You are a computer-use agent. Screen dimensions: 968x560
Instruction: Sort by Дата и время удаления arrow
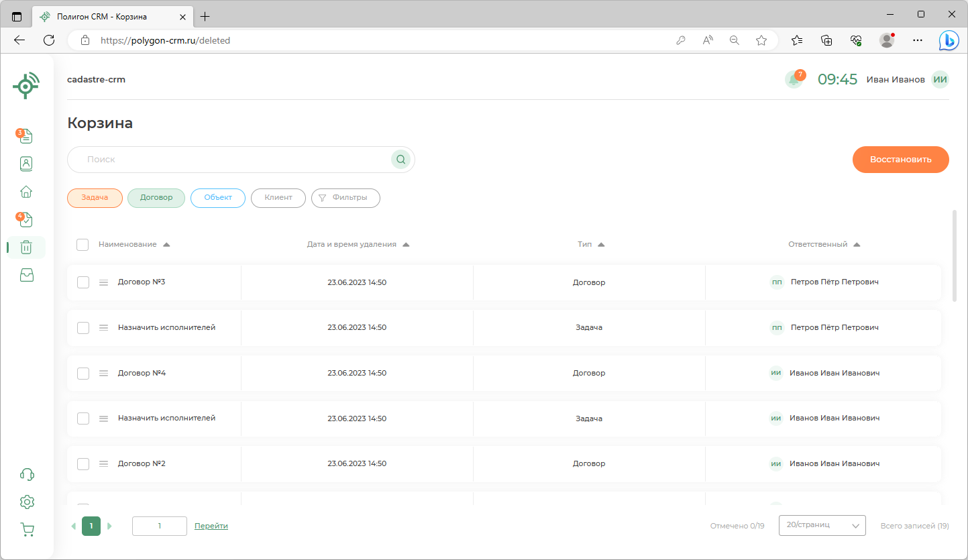pyautogui.click(x=406, y=245)
